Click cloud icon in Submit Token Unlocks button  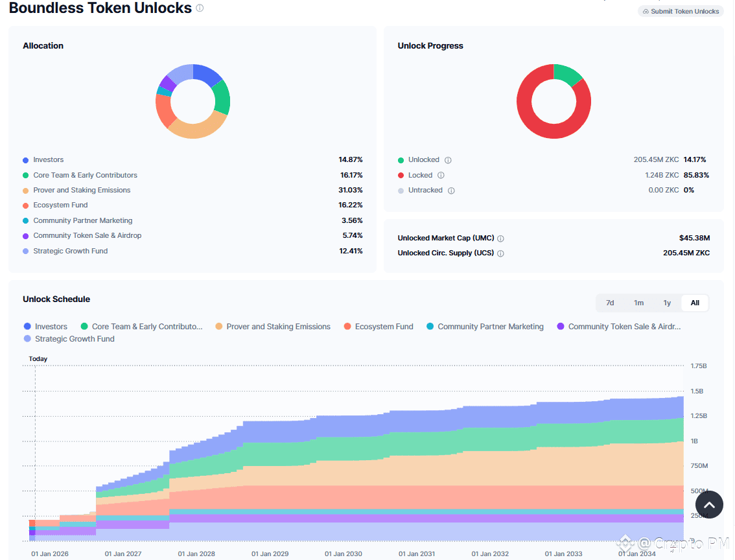[646, 11]
